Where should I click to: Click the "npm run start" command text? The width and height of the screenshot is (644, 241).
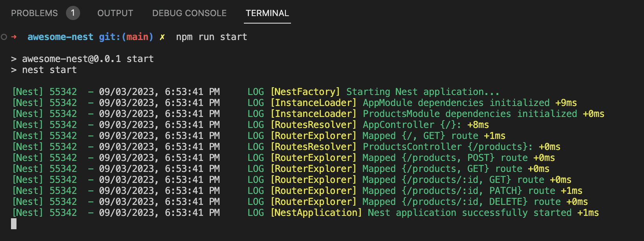click(x=211, y=37)
